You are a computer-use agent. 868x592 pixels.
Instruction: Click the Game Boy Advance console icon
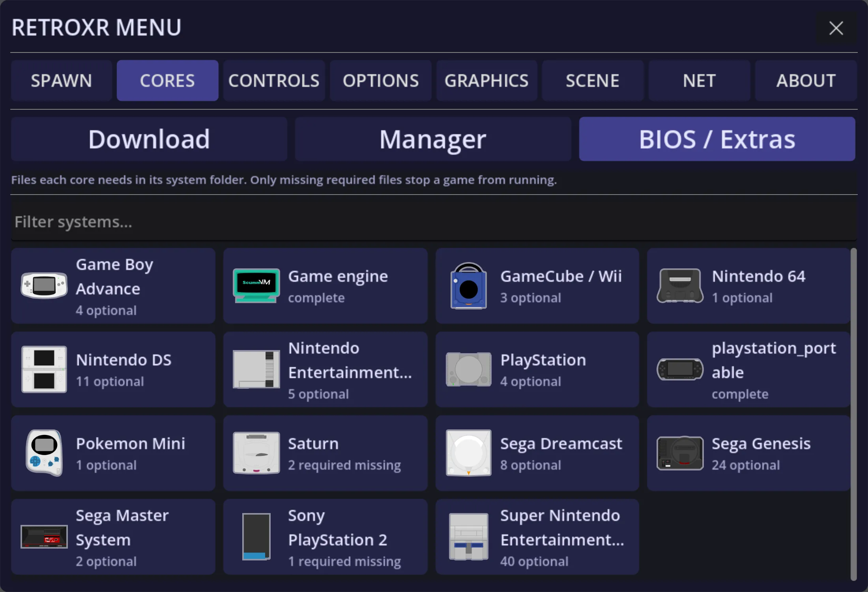tap(44, 286)
